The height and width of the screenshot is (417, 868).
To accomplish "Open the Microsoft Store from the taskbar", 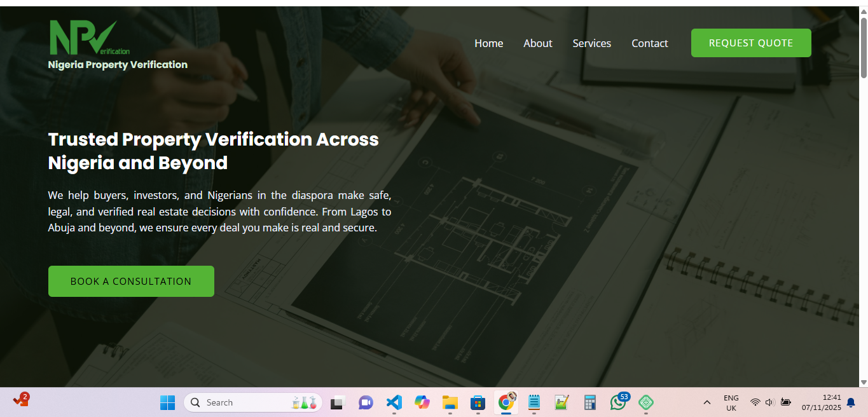I will click(x=477, y=402).
